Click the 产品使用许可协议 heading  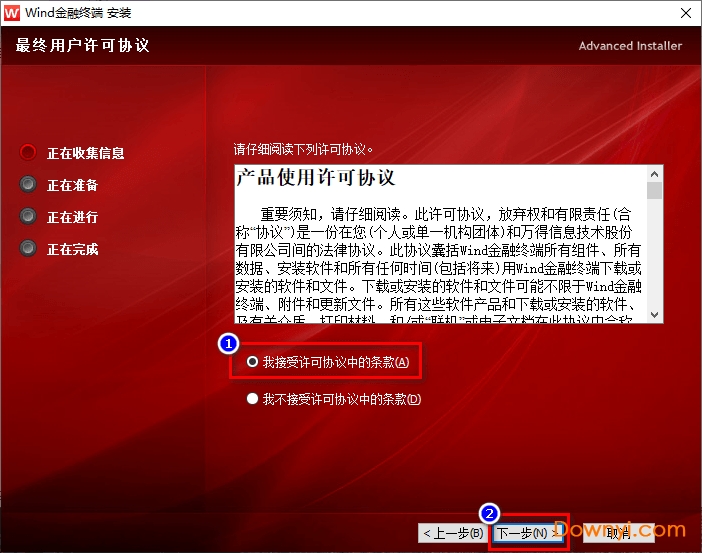(316, 178)
